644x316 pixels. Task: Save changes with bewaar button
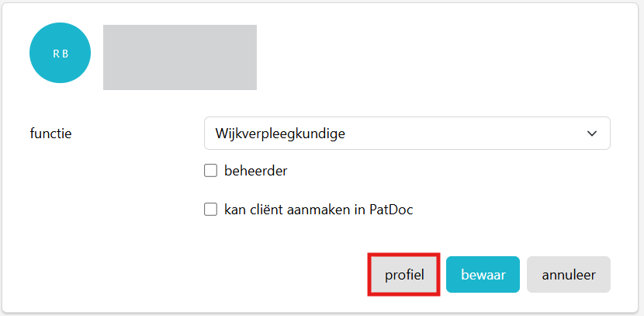tap(483, 275)
